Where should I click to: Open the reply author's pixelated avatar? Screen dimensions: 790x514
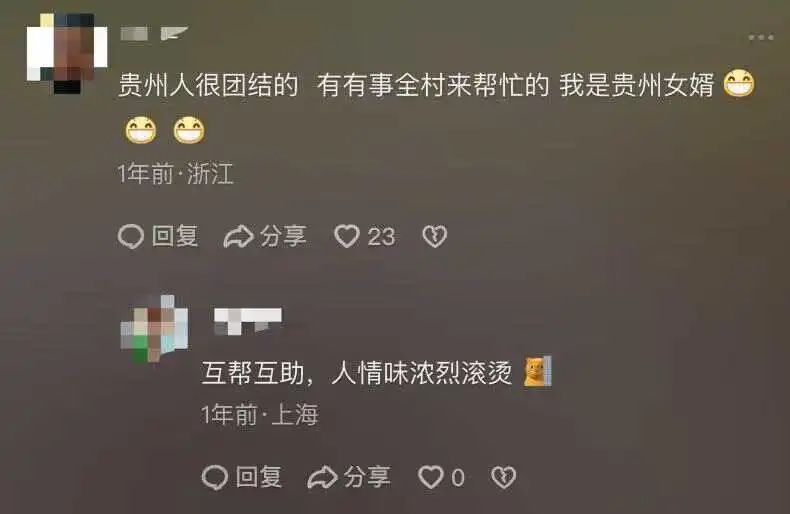[154, 329]
